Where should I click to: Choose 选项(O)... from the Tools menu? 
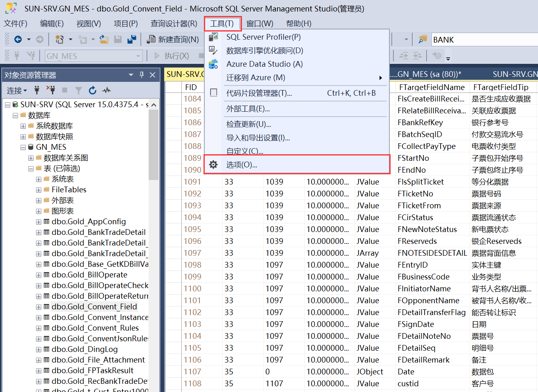point(297,164)
